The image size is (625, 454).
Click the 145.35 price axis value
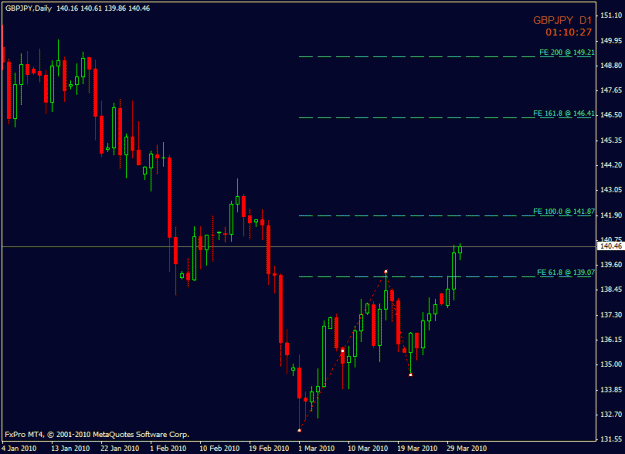[611, 140]
